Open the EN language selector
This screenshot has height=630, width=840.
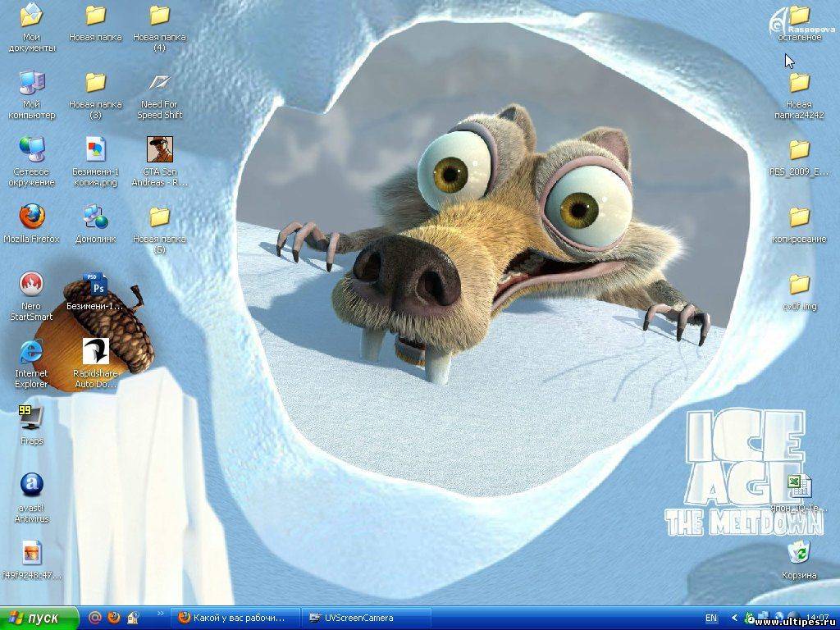(x=710, y=618)
